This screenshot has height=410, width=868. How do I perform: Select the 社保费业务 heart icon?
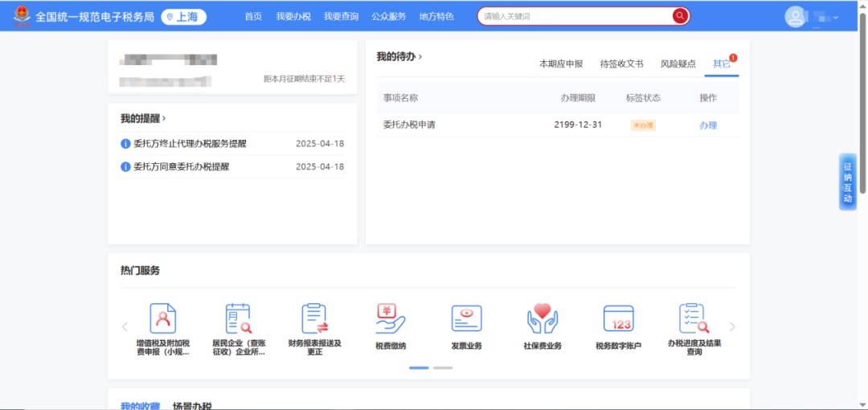click(542, 319)
